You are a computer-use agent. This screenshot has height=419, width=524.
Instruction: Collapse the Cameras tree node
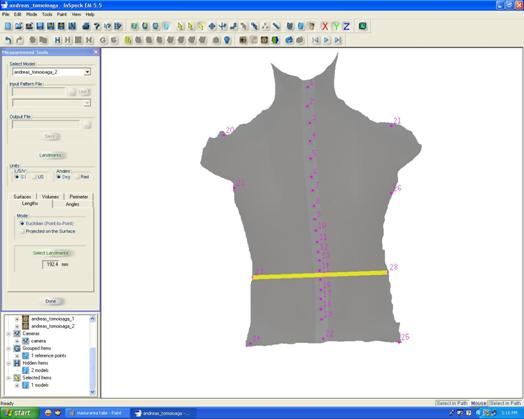[x=9, y=333]
